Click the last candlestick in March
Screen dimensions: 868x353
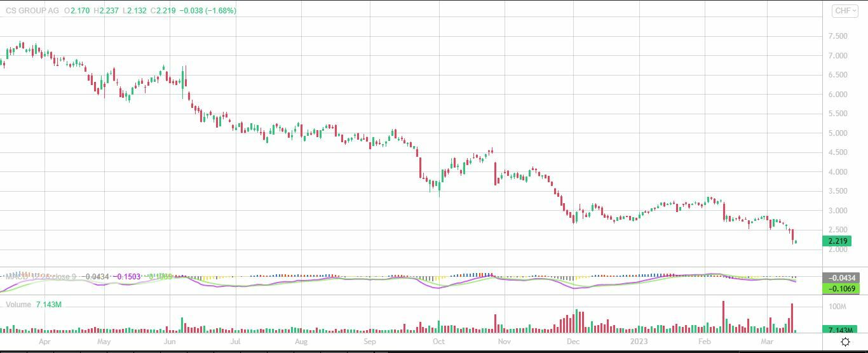796,241
